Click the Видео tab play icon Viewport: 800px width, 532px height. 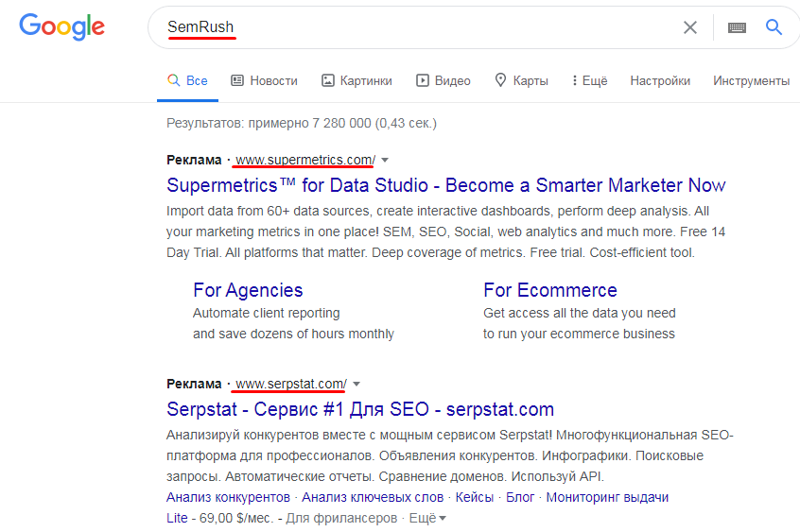[x=424, y=80]
